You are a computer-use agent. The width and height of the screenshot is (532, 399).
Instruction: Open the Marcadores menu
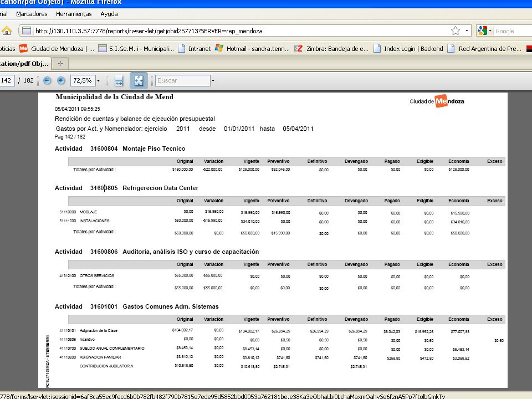32,14
